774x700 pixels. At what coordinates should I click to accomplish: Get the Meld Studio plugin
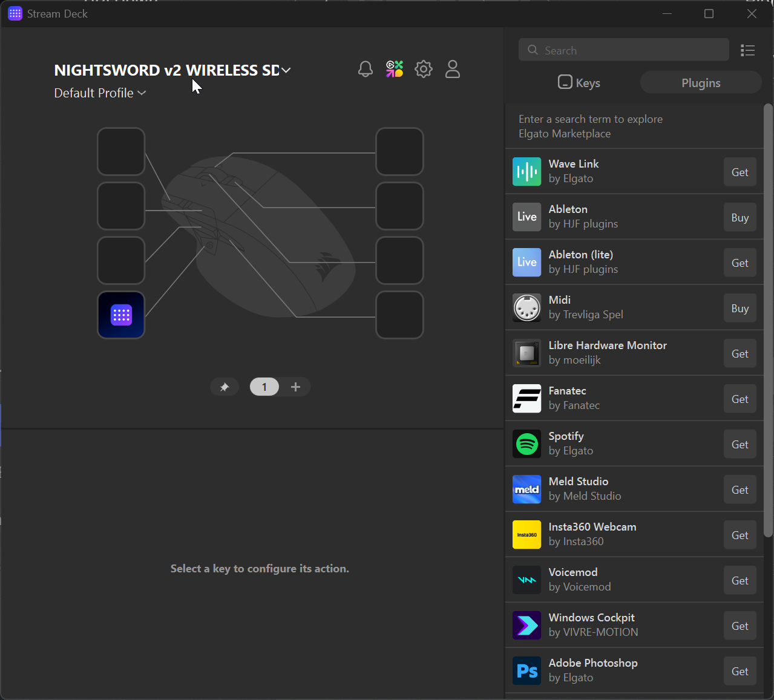740,490
